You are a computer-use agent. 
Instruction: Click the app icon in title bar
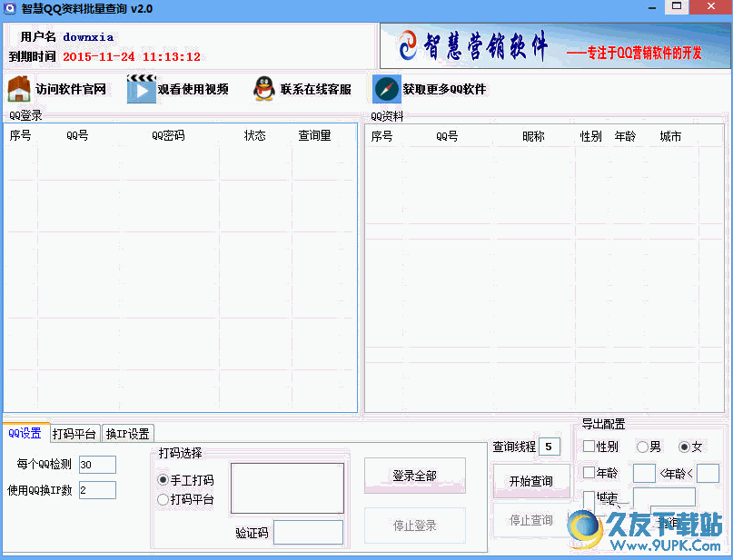(x=10, y=8)
